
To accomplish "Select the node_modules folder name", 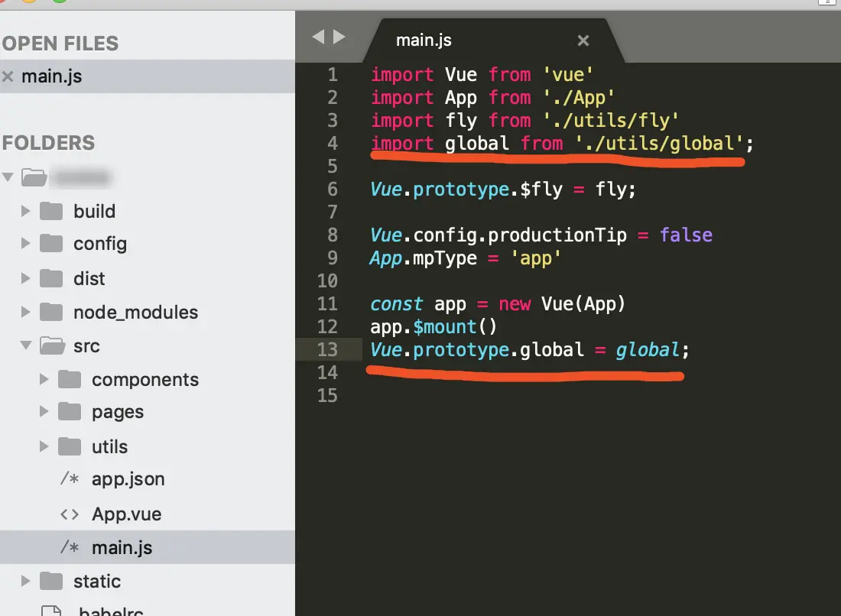I will [135, 313].
